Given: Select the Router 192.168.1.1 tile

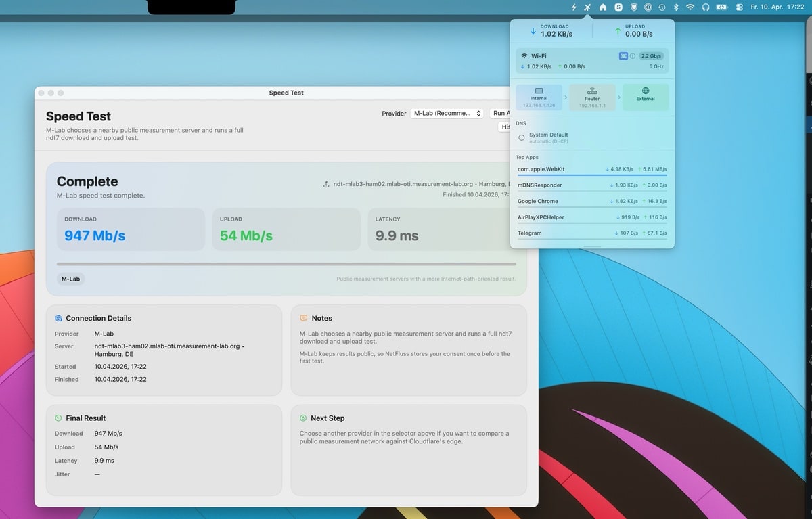Looking at the screenshot, I should (x=592, y=97).
